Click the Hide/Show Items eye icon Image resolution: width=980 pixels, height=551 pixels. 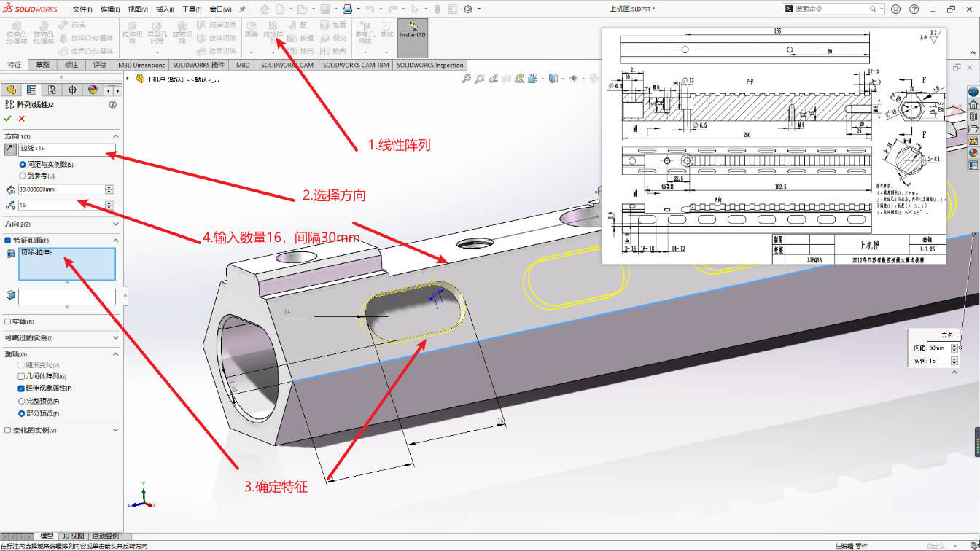point(574,79)
